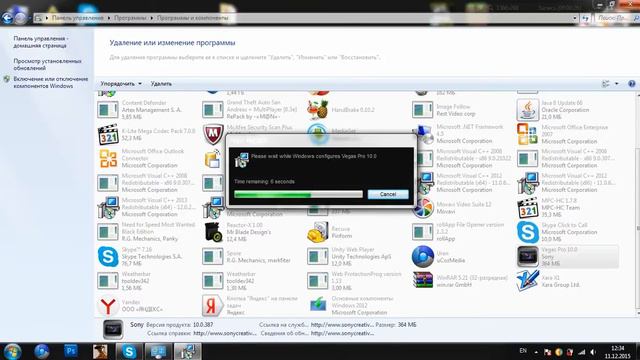Select Основные компоненты Windows 2012 icon
Viewport: 640px width, 360px height.
click(318, 305)
